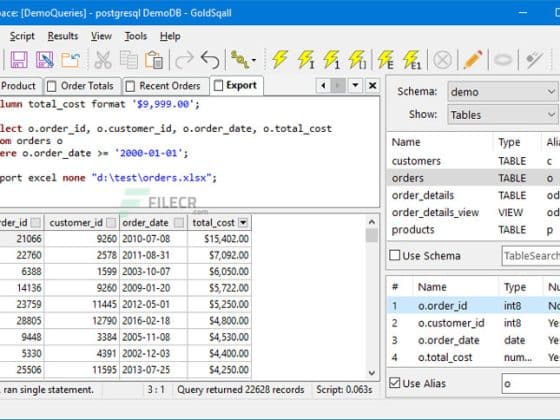Select the order_details table row
The width and height of the screenshot is (560, 420).
(474, 195)
